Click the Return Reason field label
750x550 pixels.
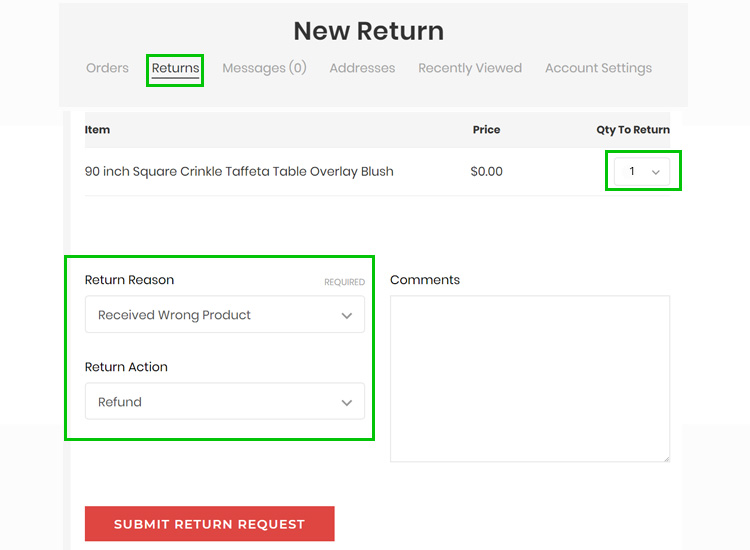[129, 280]
